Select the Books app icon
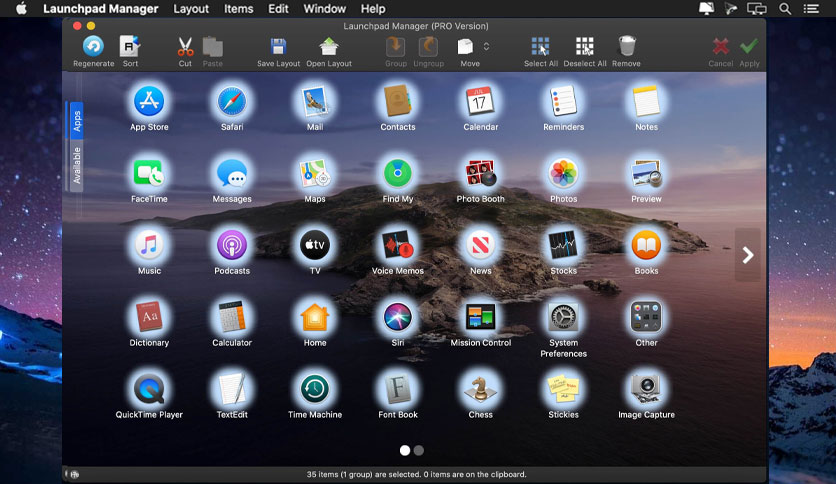836x484 pixels. click(646, 245)
